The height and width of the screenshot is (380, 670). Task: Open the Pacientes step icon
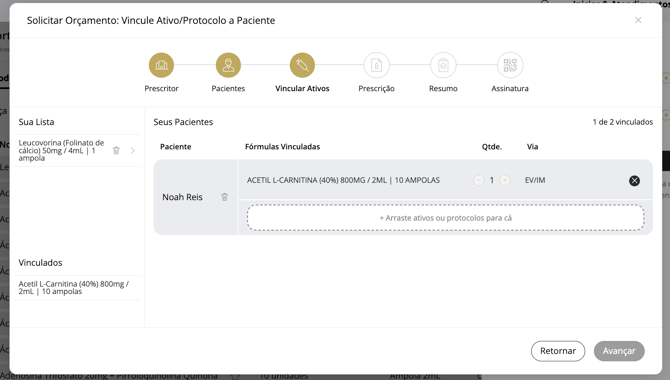(x=228, y=65)
